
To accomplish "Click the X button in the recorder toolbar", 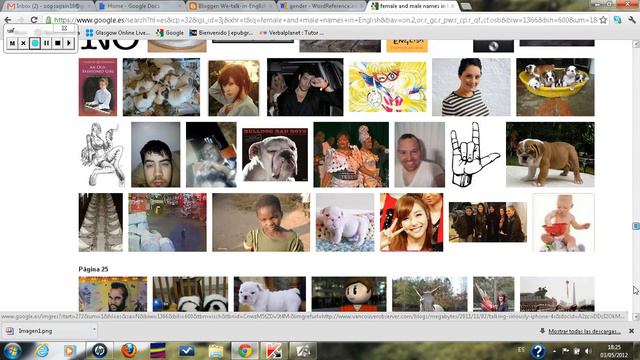I will pos(24,43).
